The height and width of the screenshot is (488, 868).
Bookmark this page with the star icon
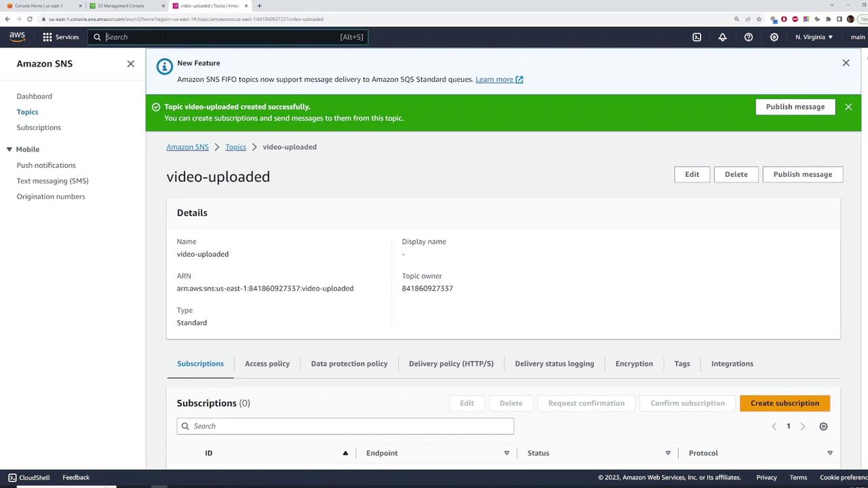click(759, 19)
